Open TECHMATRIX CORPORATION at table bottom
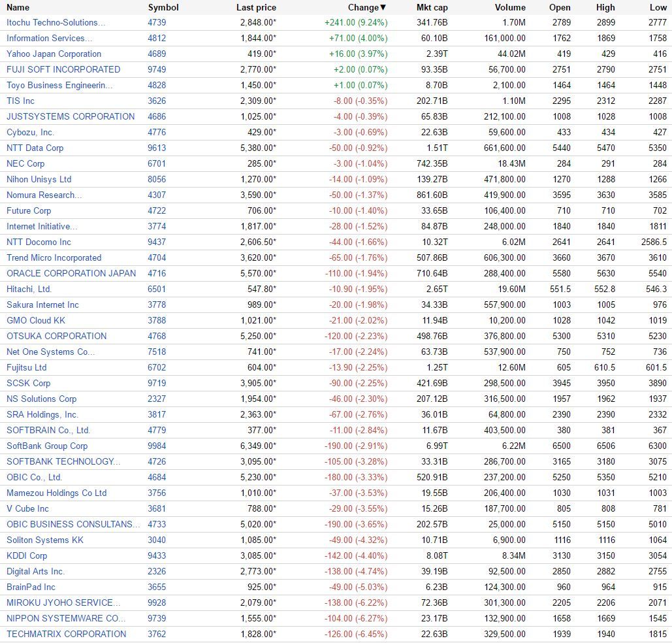 [67, 634]
